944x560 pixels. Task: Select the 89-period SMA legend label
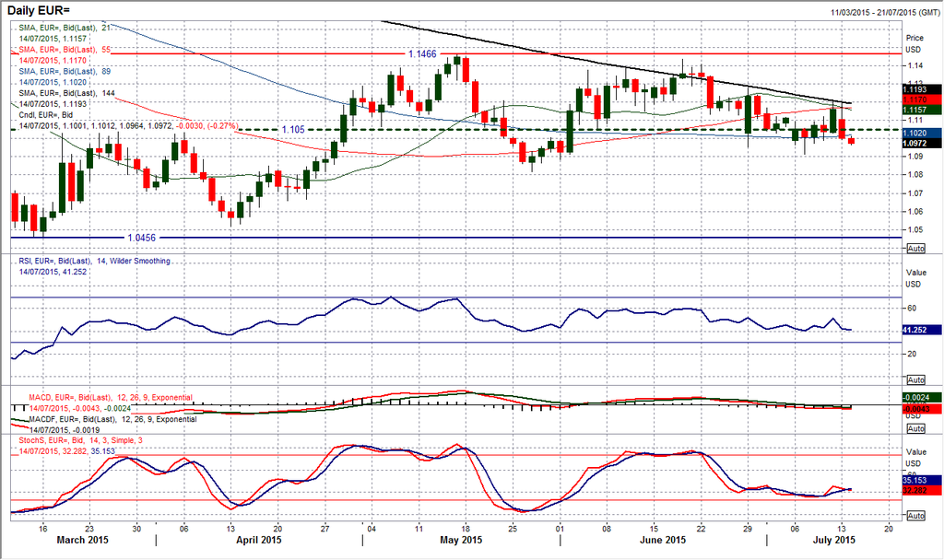[65, 71]
